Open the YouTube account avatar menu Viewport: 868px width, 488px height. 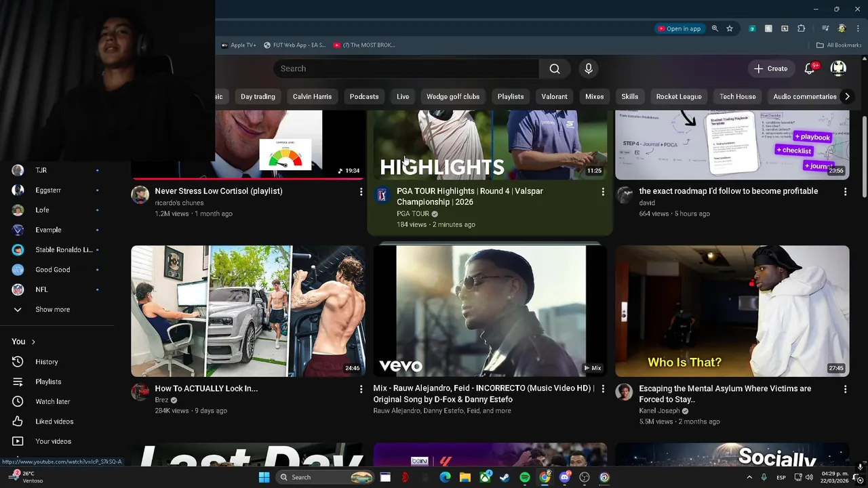(x=839, y=68)
